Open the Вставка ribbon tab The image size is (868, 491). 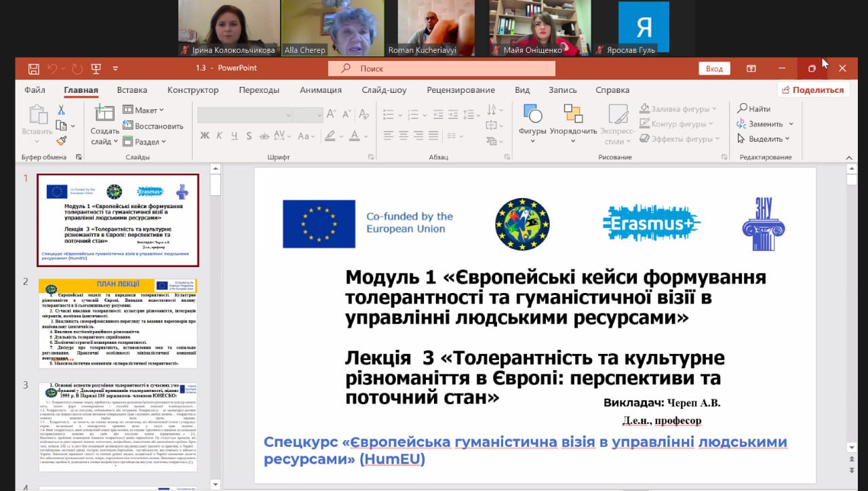132,90
